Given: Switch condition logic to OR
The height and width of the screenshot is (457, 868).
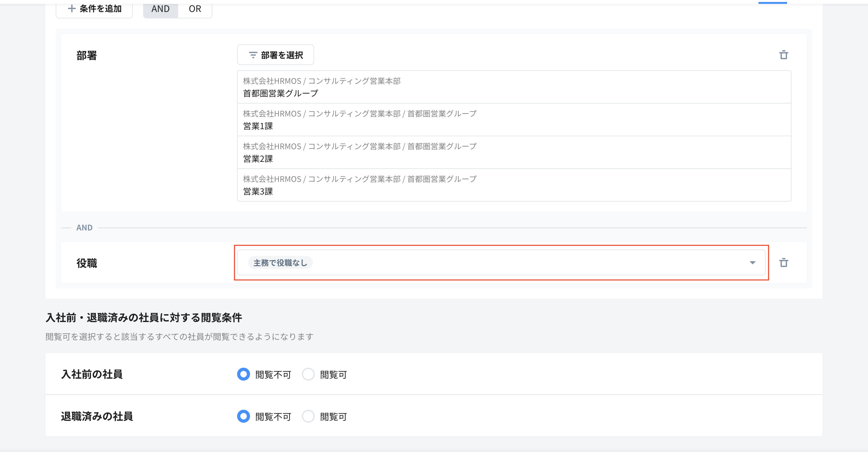Looking at the screenshot, I should coord(195,9).
